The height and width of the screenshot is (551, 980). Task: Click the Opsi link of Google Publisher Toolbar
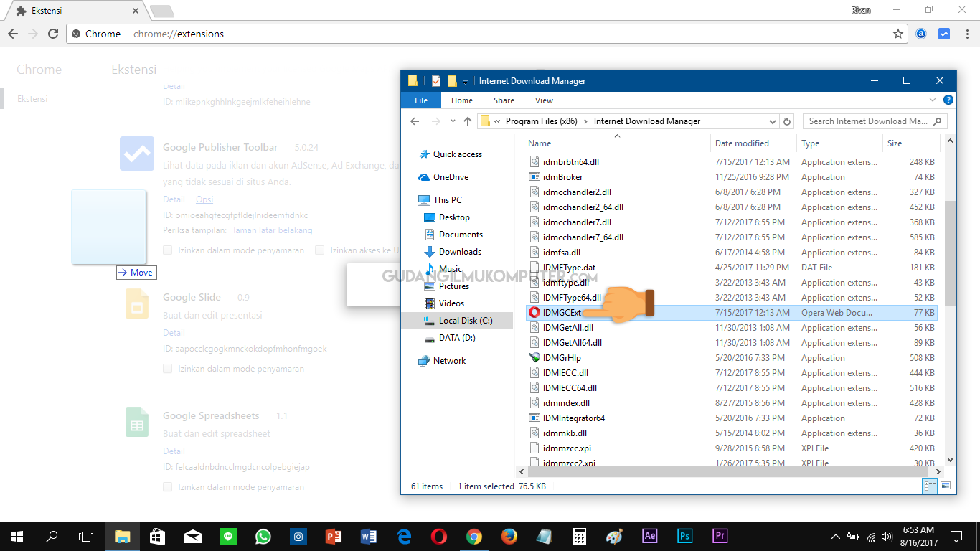[204, 199]
